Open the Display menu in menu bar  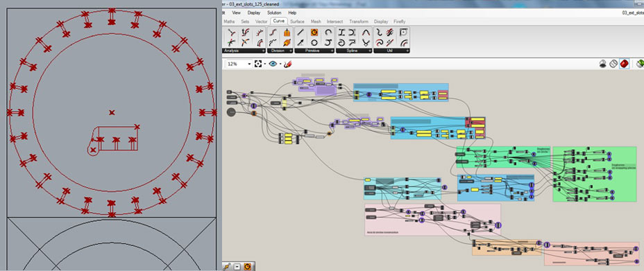254,13
